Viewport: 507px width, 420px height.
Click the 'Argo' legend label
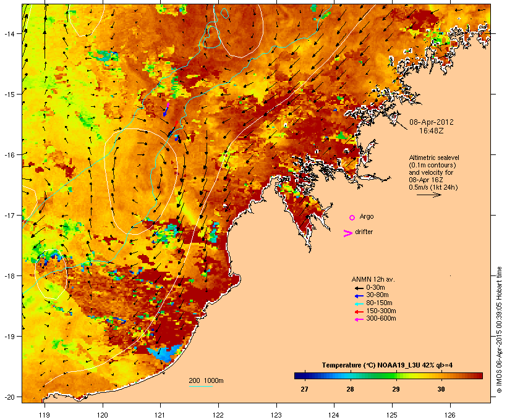[x=367, y=216]
